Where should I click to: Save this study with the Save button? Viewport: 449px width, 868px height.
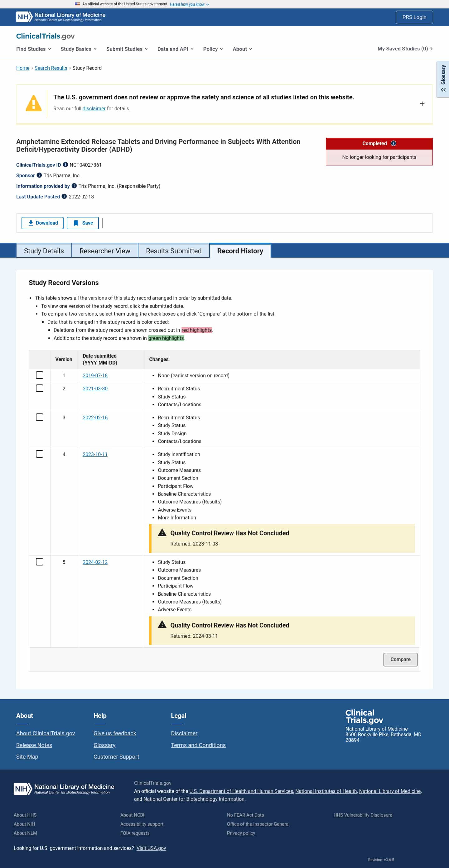pyautogui.click(x=83, y=223)
